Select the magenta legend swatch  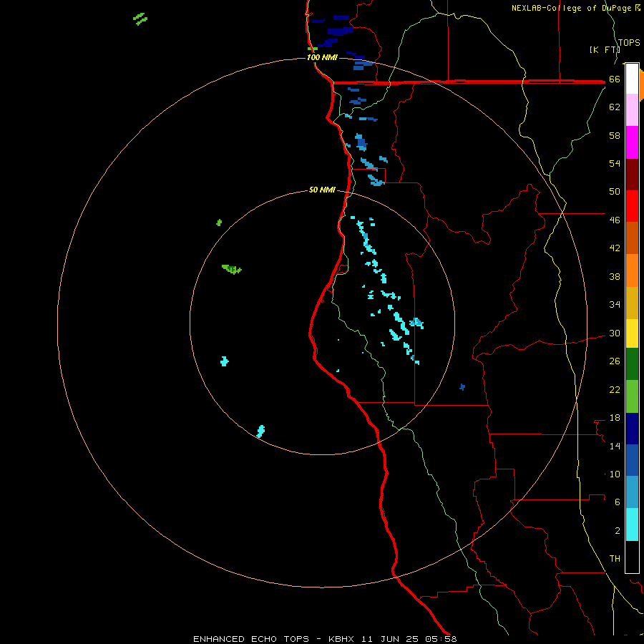click(632, 142)
